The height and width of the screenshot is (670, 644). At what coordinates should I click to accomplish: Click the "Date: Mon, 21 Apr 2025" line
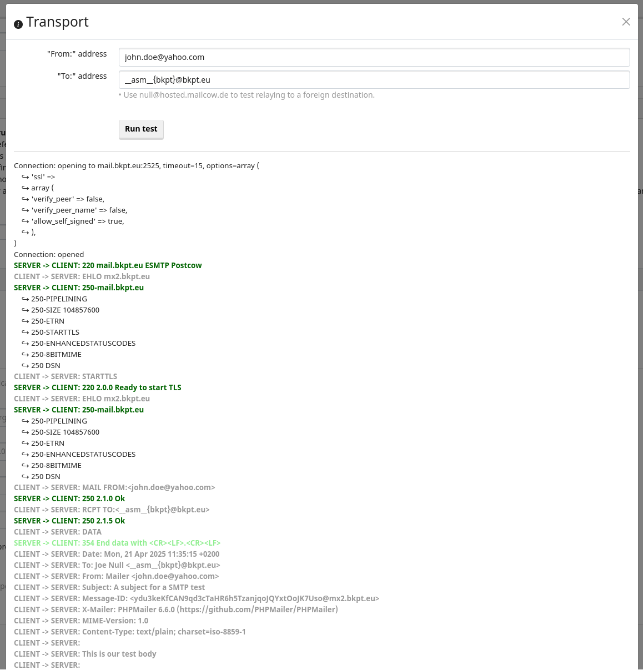pos(117,554)
